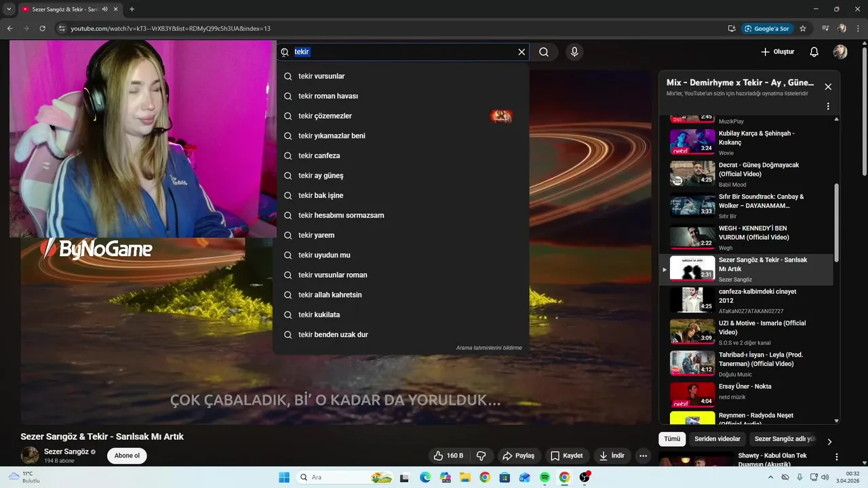Open the Windows Start menu
This screenshot has height=488, width=868.
coord(284,477)
